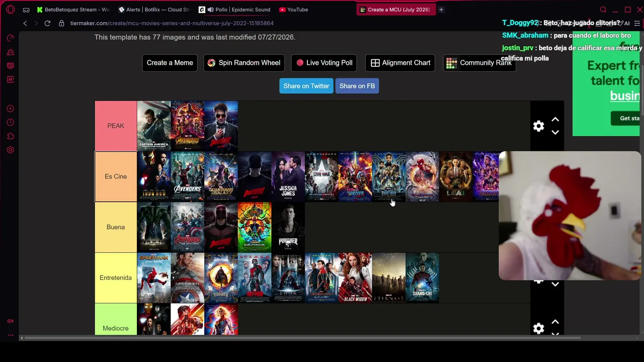The height and width of the screenshot is (362, 644).
Task: Select the Avengers Infinity War poster in PEAK
Action: [188, 126]
